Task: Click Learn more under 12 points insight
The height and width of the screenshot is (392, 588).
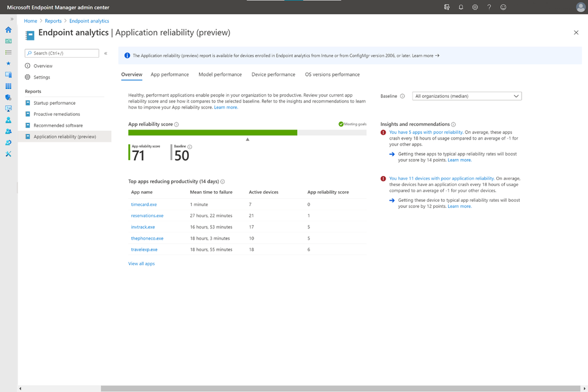Action: (459, 207)
